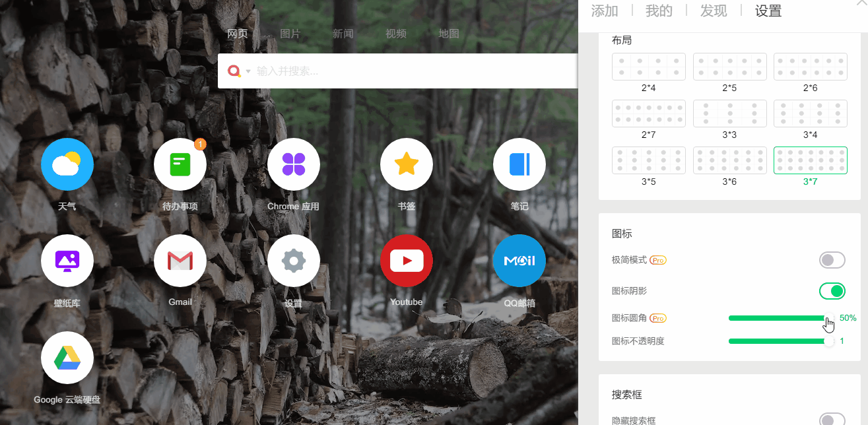Choose the 3*3 layout thumbnail

[729, 114]
